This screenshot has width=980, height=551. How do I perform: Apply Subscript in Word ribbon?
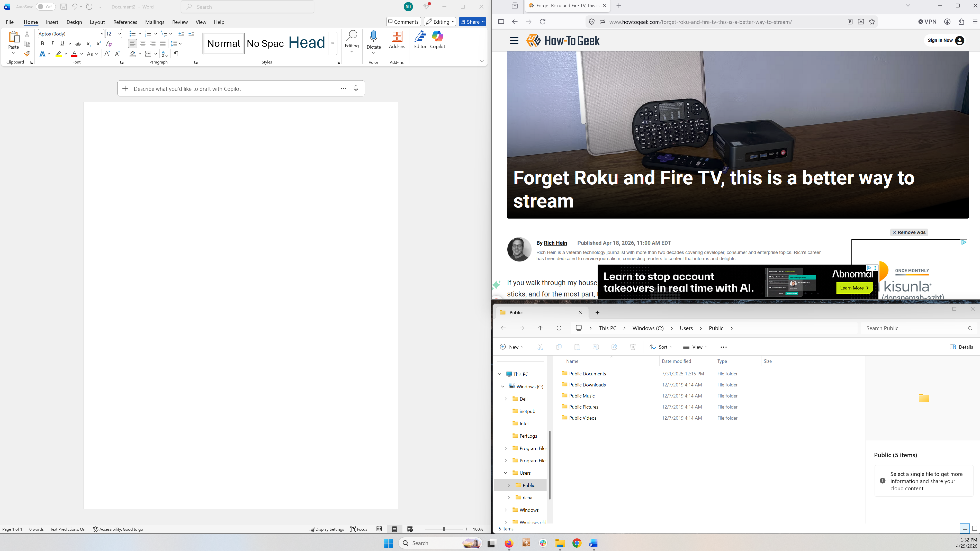(x=88, y=44)
